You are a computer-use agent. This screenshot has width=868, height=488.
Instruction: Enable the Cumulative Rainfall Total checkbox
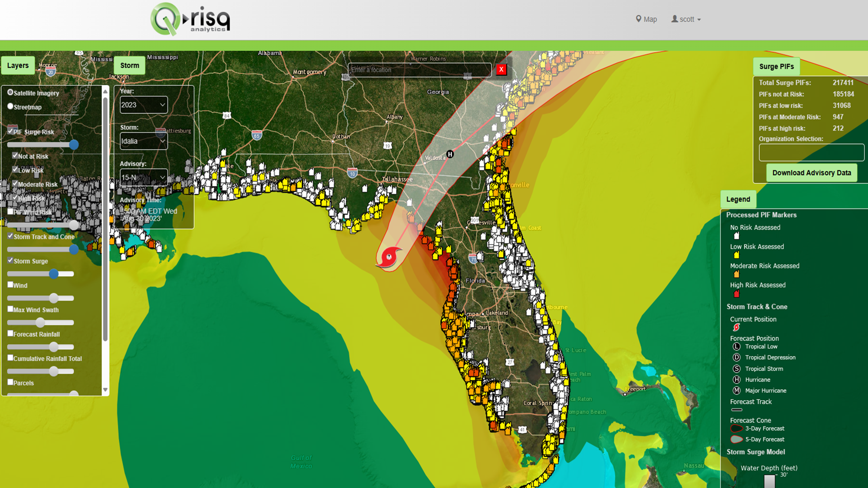coord(10,358)
